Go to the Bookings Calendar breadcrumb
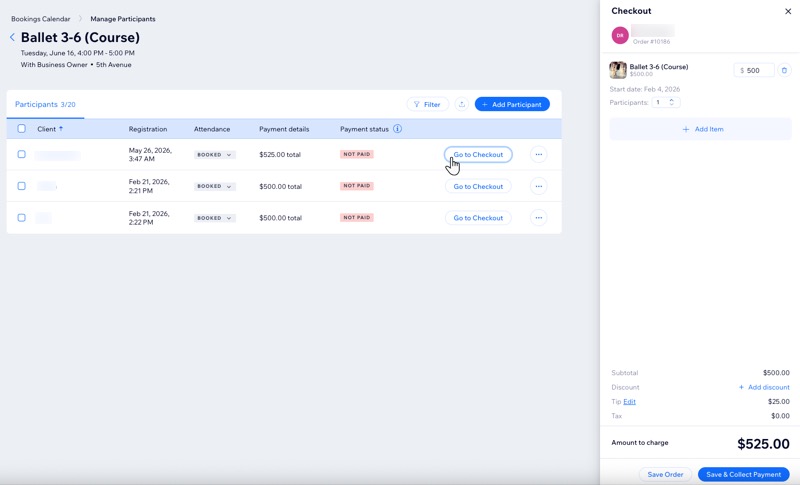800x485 pixels. coord(41,19)
